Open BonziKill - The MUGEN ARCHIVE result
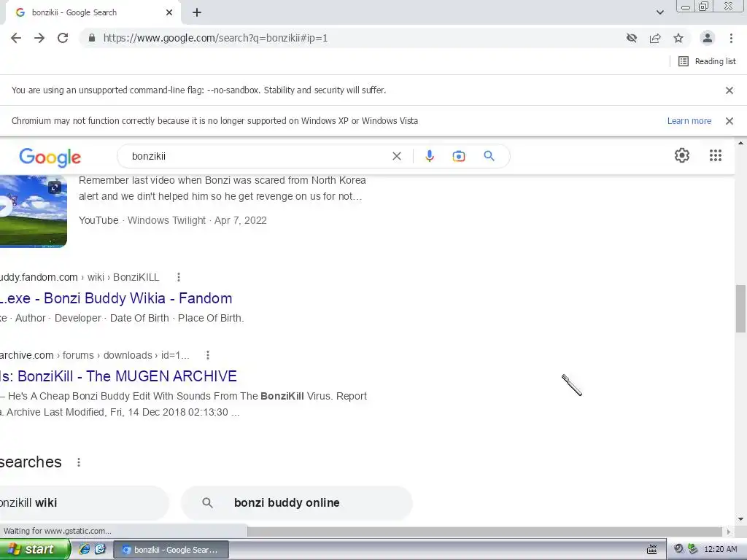The width and height of the screenshot is (747, 560). click(119, 377)
